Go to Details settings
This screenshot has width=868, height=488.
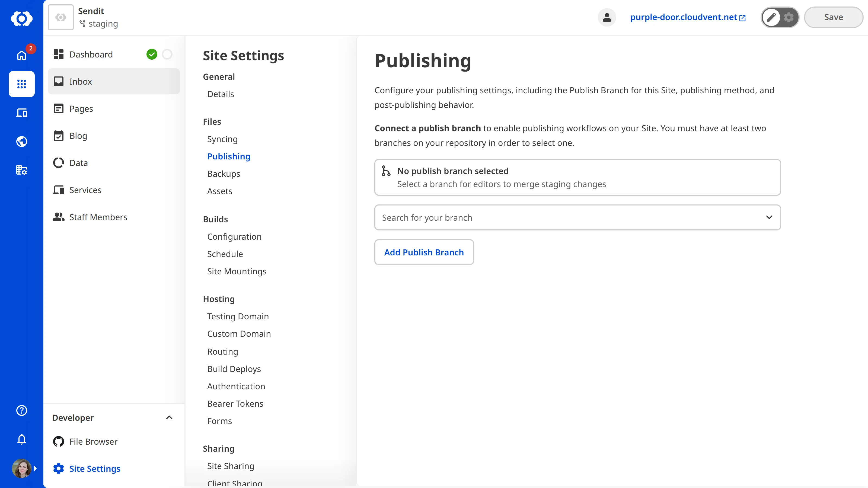220,94
